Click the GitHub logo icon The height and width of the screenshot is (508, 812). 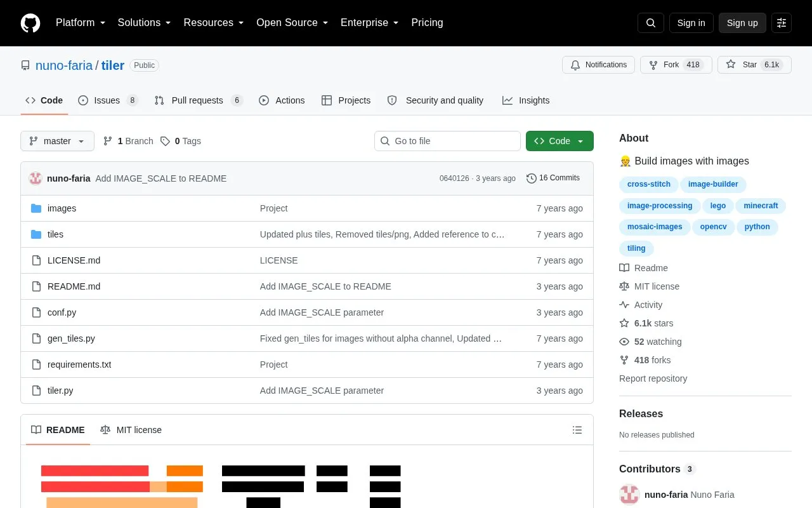tap(30, 23)
